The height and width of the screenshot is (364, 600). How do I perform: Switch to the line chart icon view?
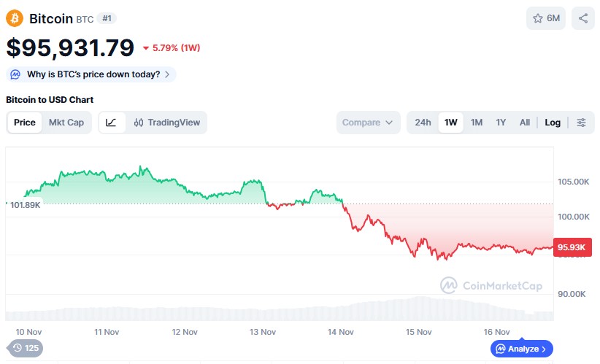click(112, 123)
